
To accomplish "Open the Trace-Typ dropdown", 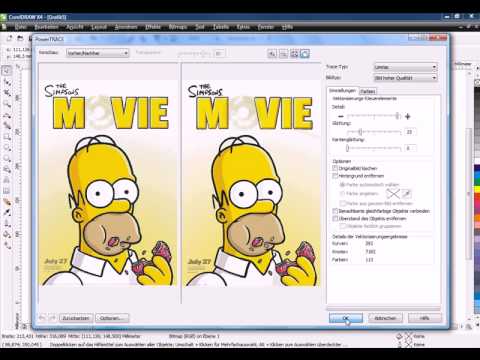I will (x=405, y=67).
